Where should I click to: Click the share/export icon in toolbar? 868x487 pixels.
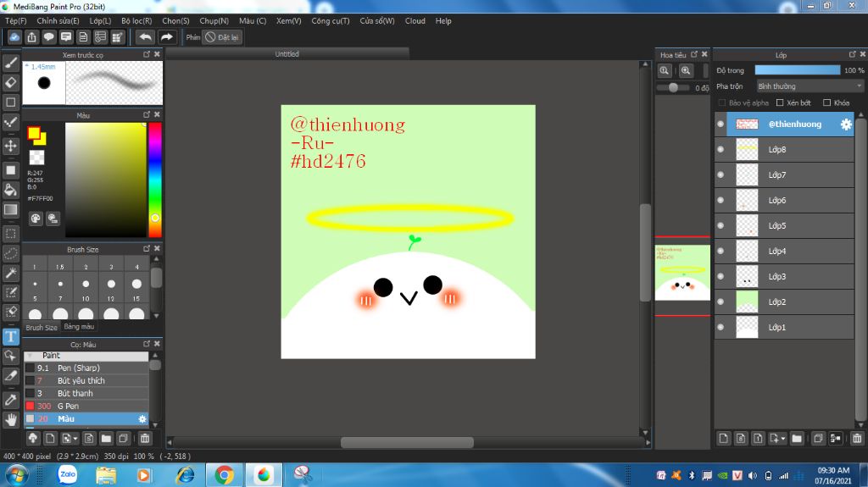31,37
